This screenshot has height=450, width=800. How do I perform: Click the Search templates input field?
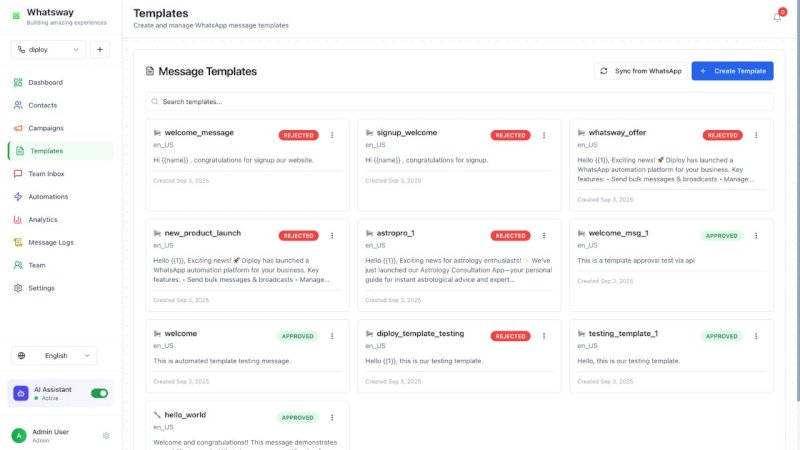pos(459,102)
